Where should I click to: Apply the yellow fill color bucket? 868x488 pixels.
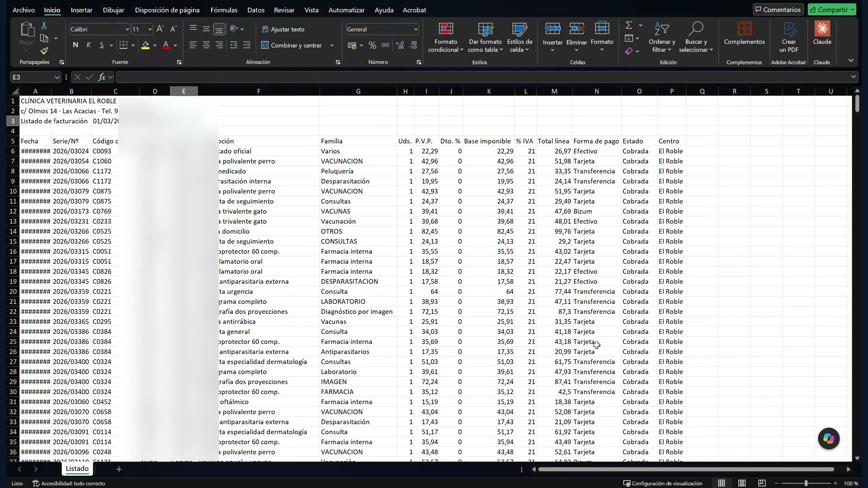click(146, 45)
